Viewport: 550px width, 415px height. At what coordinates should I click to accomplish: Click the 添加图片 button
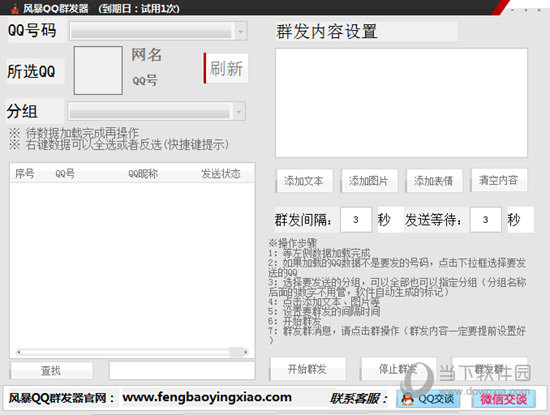pos(369,181)
